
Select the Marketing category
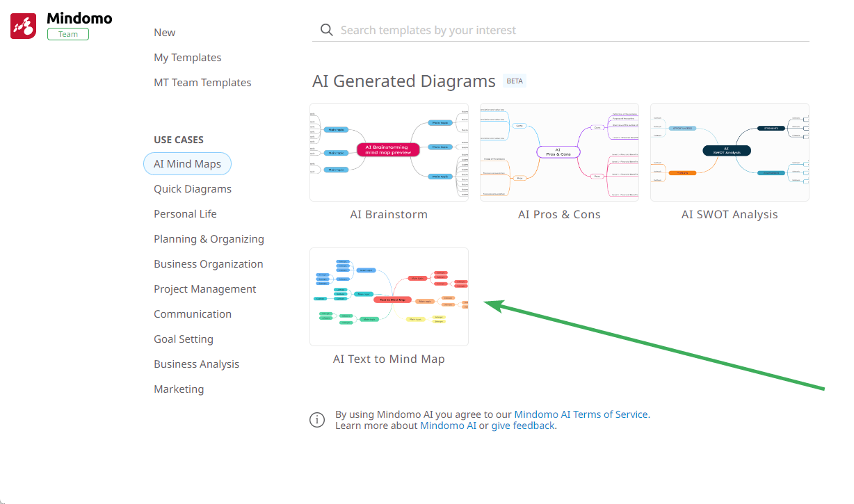click(x=179, y=389)
